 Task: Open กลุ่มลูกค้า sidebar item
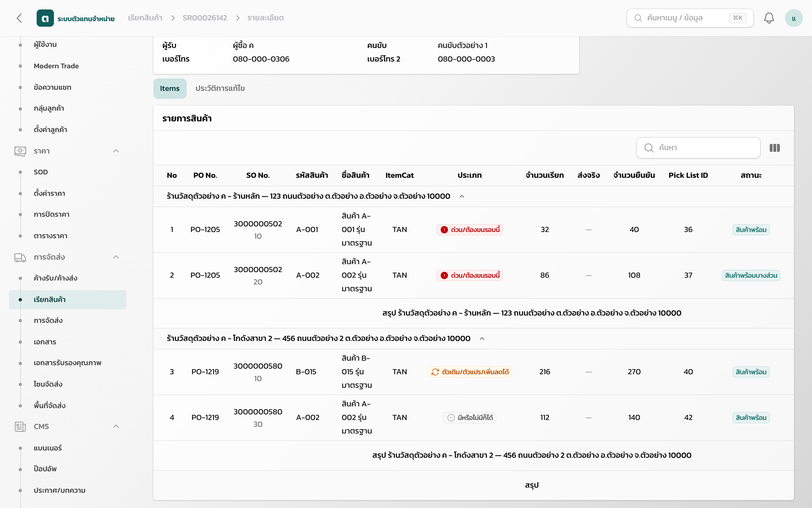coord(49,109)
